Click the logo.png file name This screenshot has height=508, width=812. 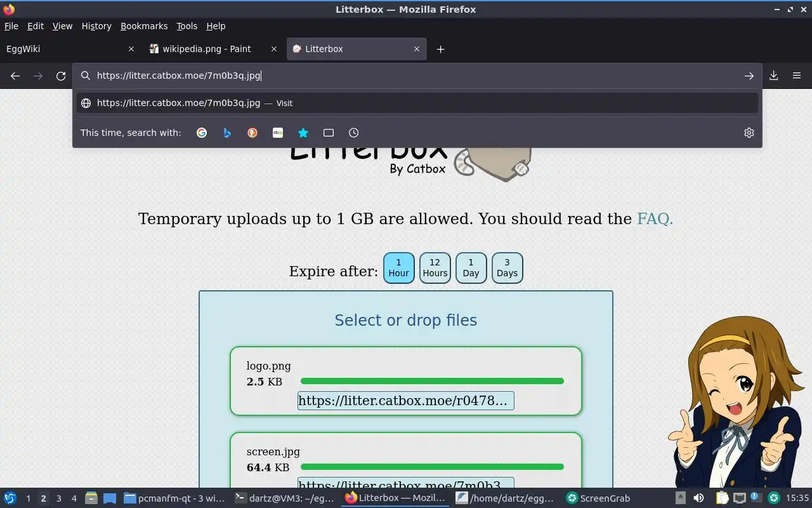(269, 366)
